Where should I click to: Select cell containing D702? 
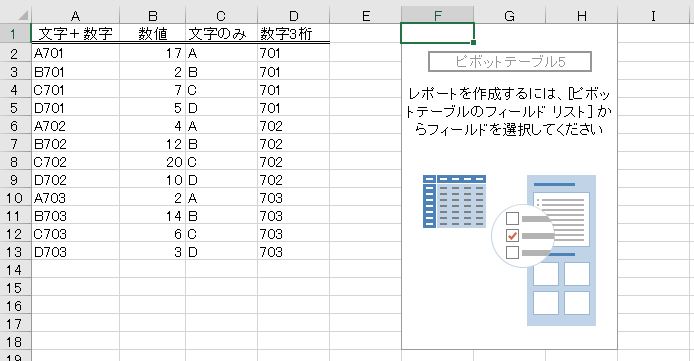pos(75,180)
